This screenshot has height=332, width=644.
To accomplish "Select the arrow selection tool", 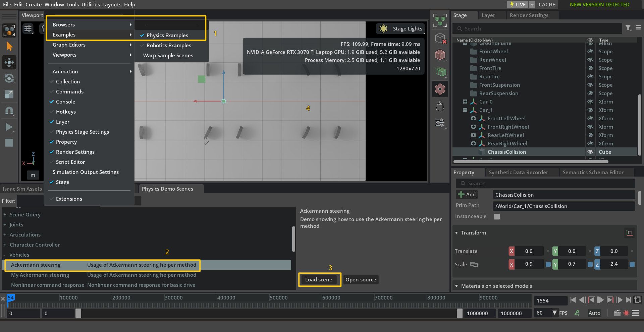I will coord(9,46).
